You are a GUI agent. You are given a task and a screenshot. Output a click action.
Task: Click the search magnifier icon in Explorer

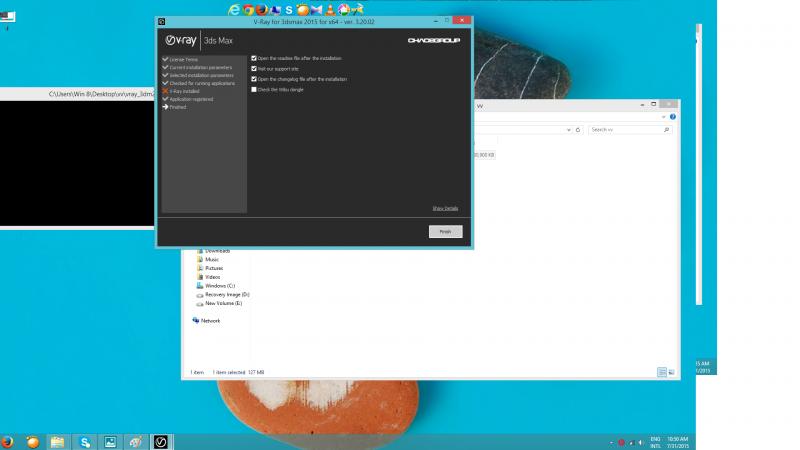point(666,130)
